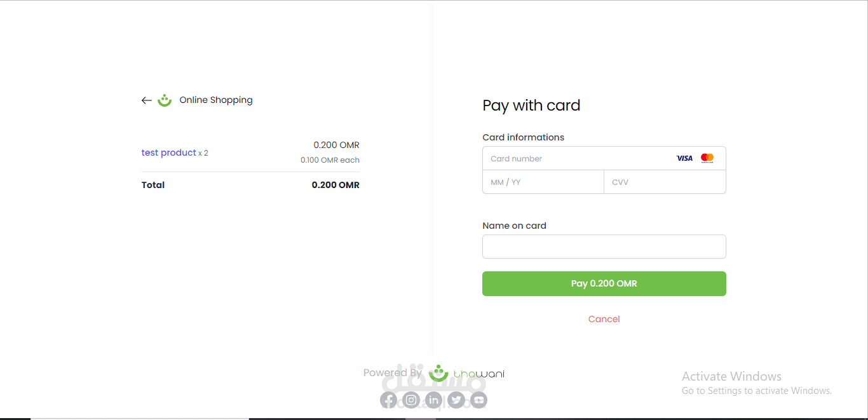Click the MM / YY expiry field
The width and height of the screenshot is (868, 420).
pyautogui.click(x=543, y=182)
